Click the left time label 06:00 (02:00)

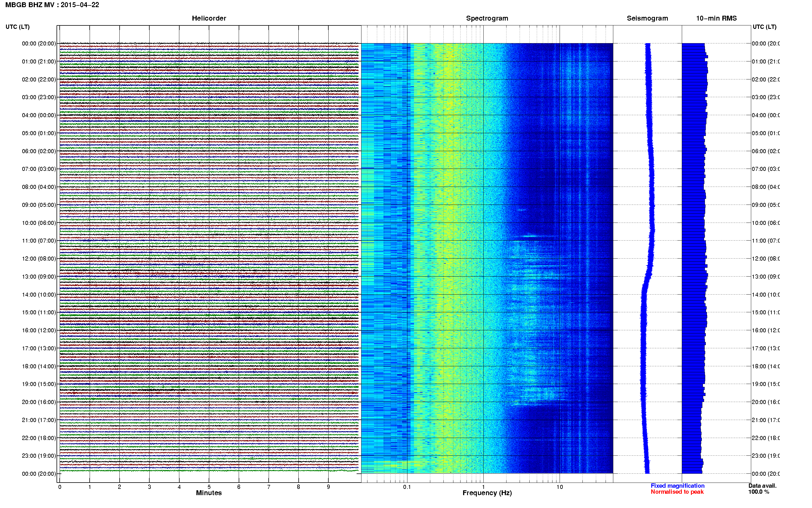click(x=39, y=151)
